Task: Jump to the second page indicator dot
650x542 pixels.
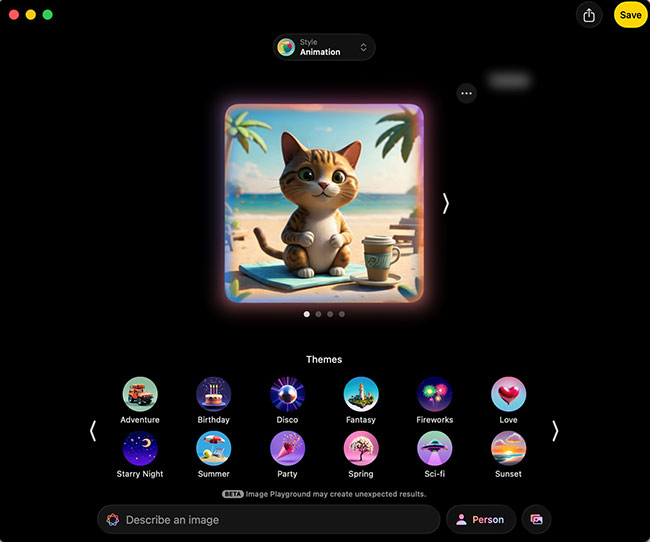Action: pos(318,314)
